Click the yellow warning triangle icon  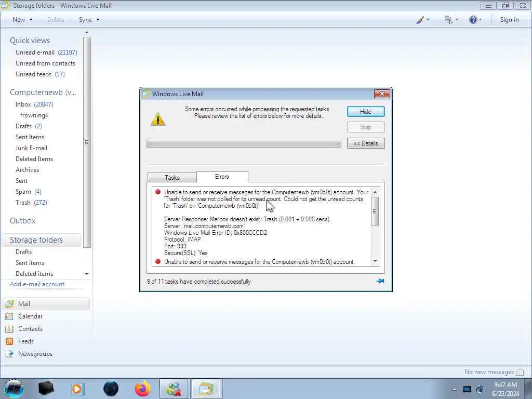click(x=158, y=119)
